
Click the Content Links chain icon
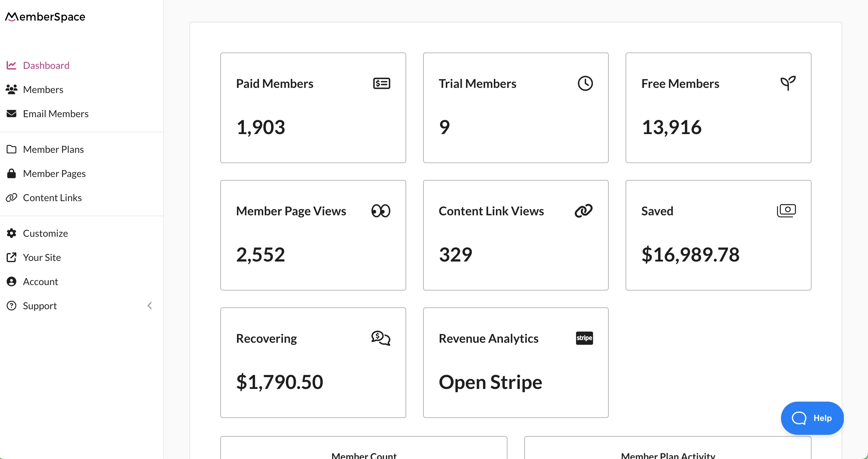(x=11, y=198)
